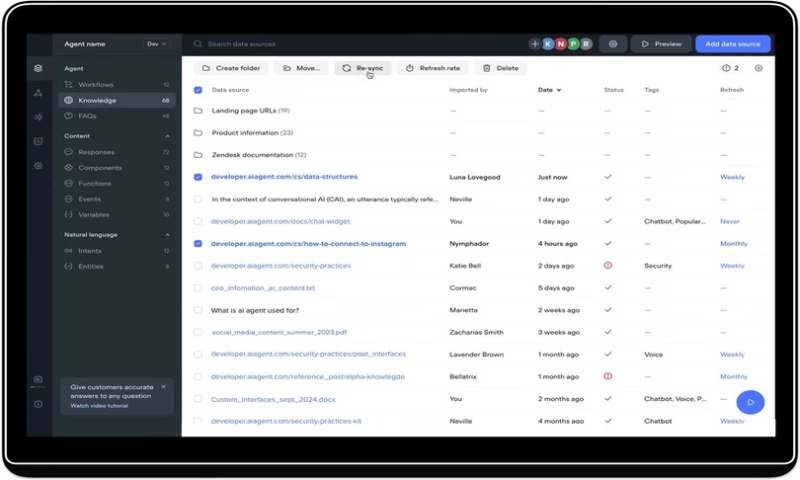Close the video tutorial tip card
800x480 pixels.
tap(164, 387)
